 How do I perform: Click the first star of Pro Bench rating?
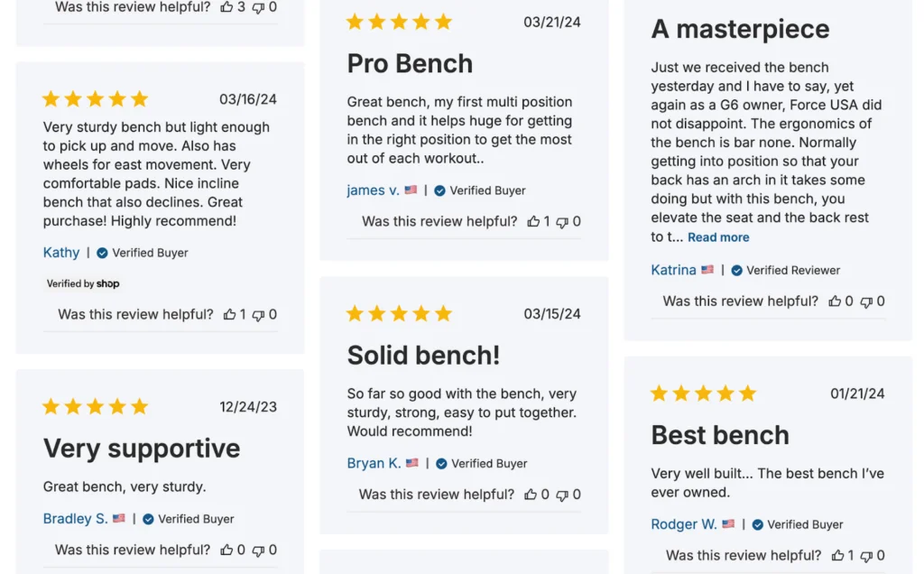tap(355, 21)
